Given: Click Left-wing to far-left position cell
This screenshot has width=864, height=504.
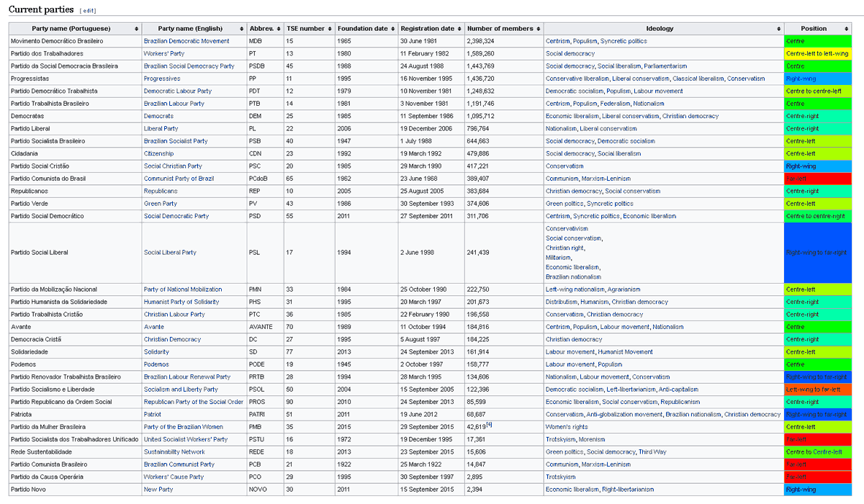Looking at the screenshot, I should tap(818, 389).
